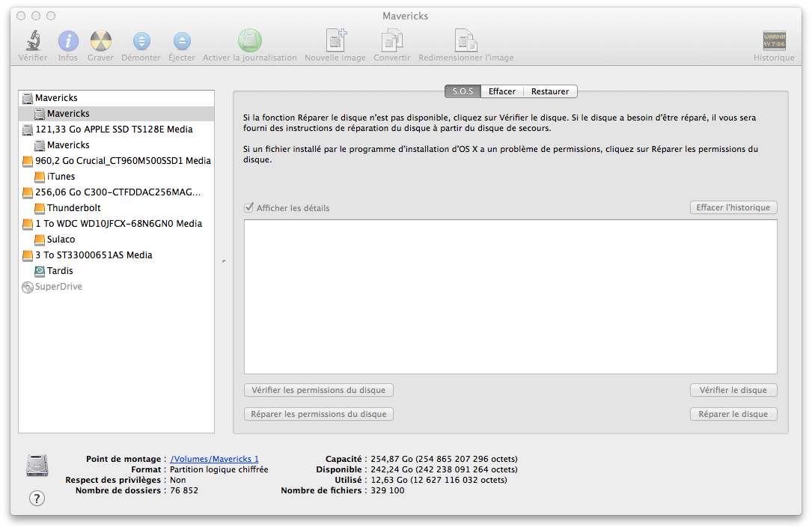Click the sidebar split divider handle
Screen dimensions: 812x530
tap(224, 261)
